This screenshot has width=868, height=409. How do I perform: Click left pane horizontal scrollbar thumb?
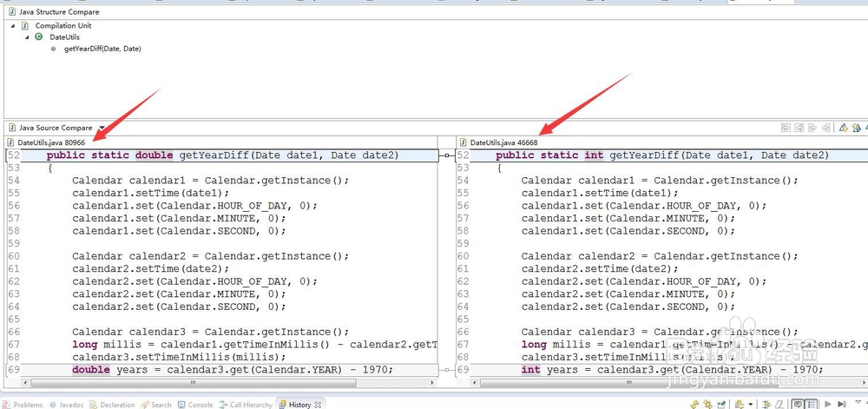coord(194,382)
